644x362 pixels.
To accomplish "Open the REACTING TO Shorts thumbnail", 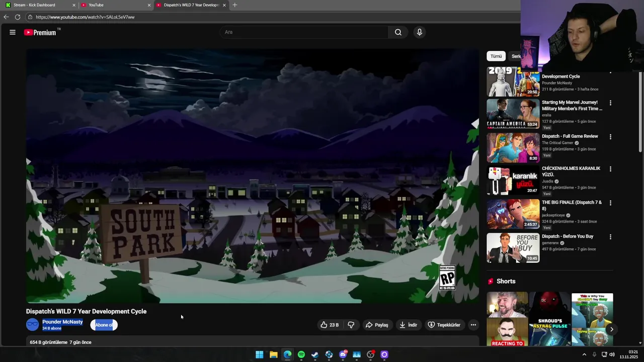I will (x=507, y=319).
